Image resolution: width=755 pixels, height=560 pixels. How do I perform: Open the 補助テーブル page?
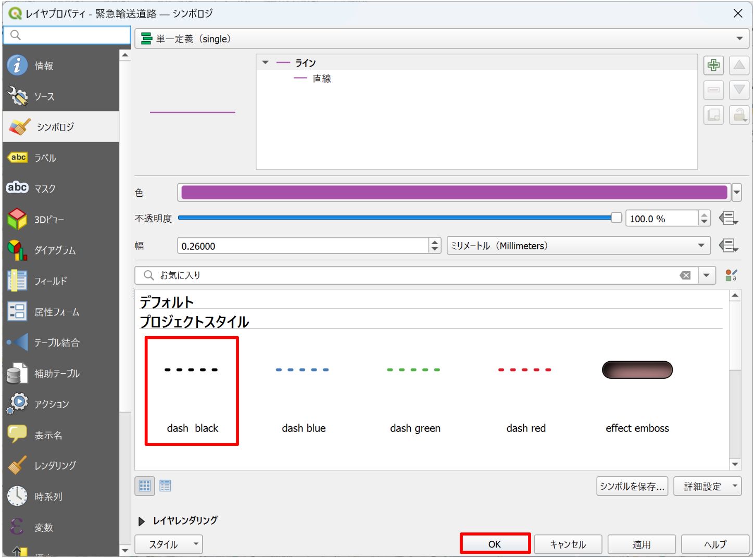61,373
